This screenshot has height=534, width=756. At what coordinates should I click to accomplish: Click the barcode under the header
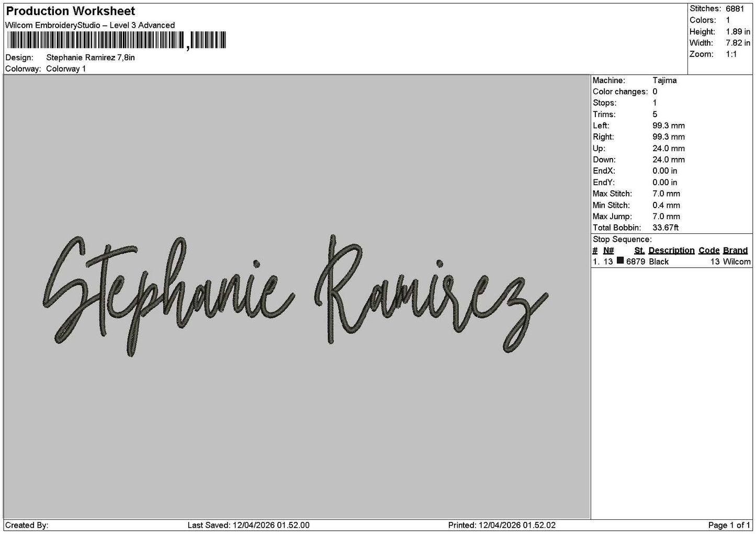116,40
